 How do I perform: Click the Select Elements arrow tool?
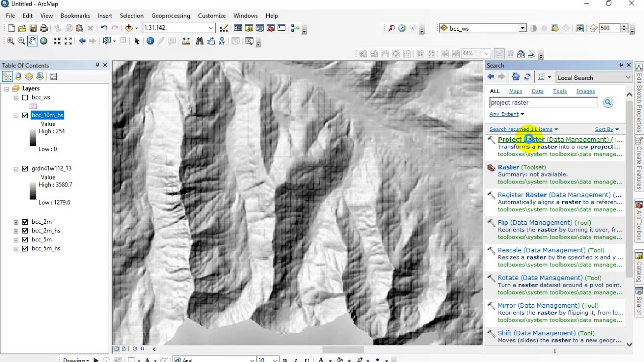click(136, 41)
